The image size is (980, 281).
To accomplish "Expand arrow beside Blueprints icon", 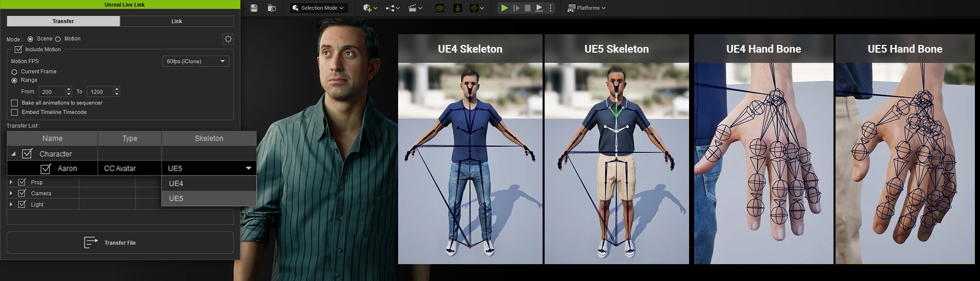I will click(x=398, y=8).
